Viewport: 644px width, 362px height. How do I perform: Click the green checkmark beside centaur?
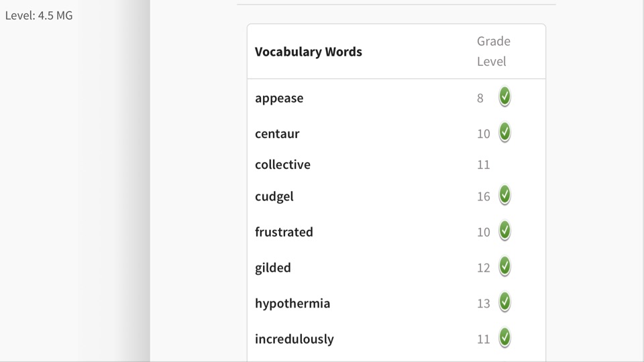504,133
